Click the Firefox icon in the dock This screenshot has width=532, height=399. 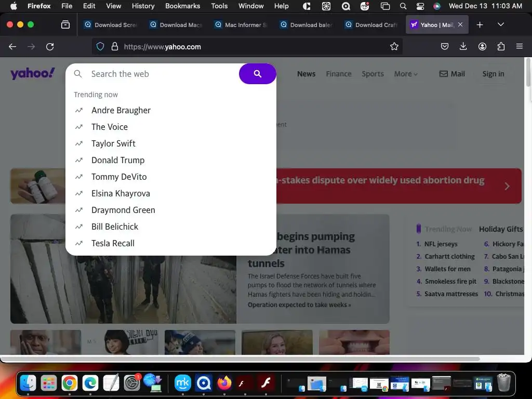pyautogui.click(x=224, y=383)
